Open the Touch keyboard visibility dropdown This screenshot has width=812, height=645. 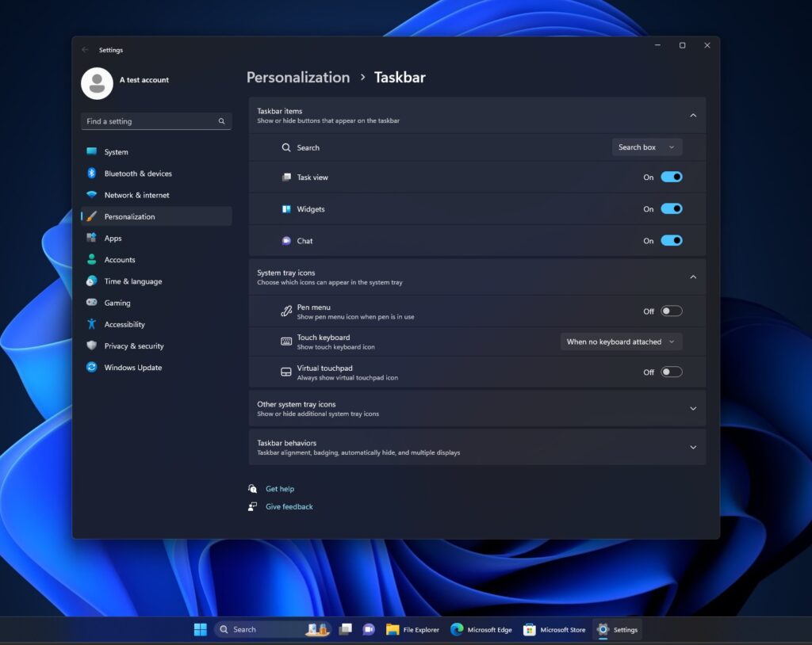[x=621, y=341]
